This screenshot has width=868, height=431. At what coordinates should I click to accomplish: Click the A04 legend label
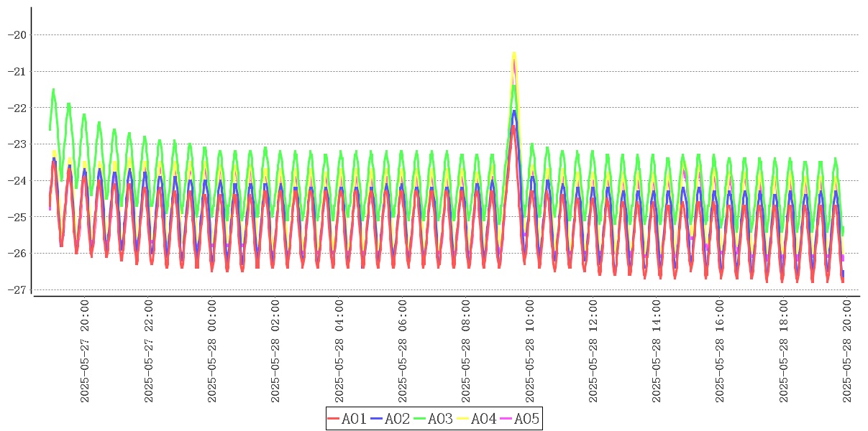pyautogui.click(x=483, y=419)
